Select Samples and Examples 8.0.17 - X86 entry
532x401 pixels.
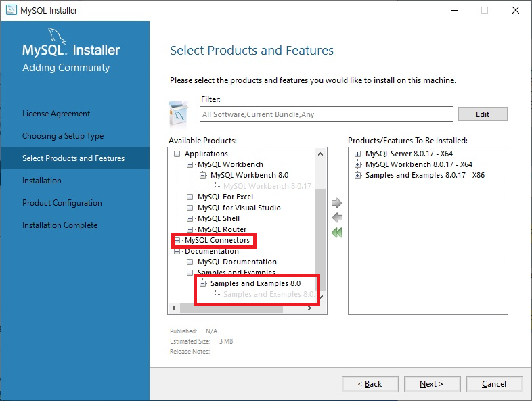tap(425, 175)
